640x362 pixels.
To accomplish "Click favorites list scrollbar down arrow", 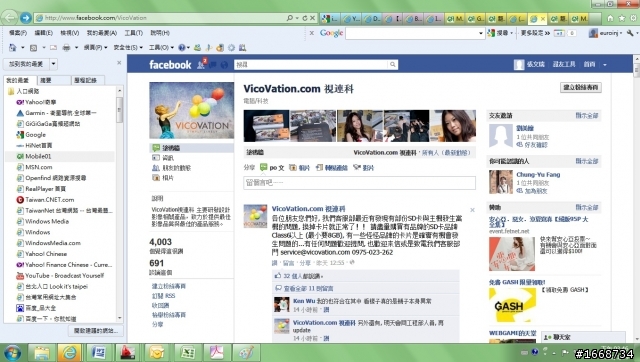I will (120, 318).
